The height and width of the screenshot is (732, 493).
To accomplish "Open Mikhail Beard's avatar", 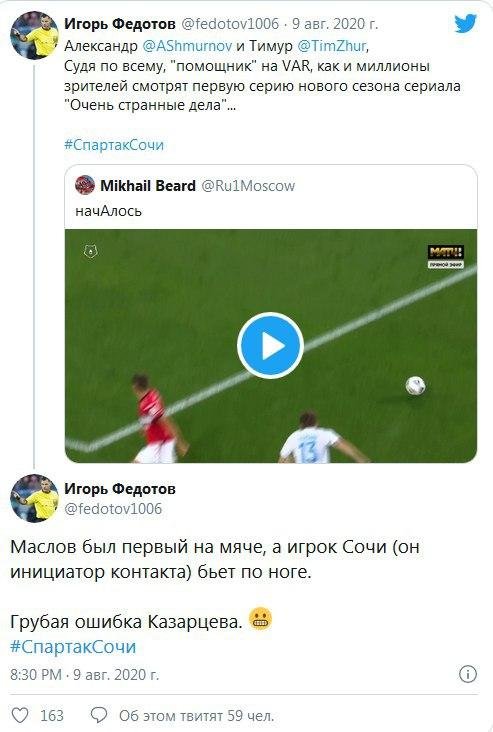I will pos(85,185).
